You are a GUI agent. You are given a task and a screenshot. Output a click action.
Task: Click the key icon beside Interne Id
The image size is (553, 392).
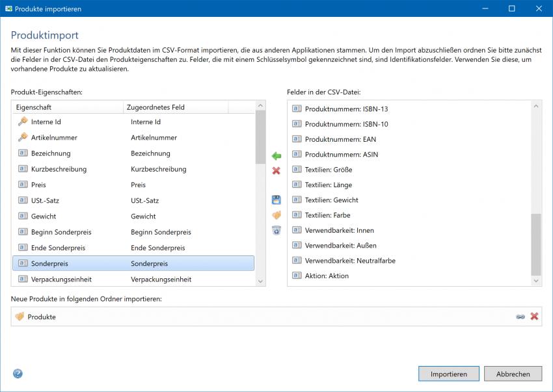click(23, 122)
